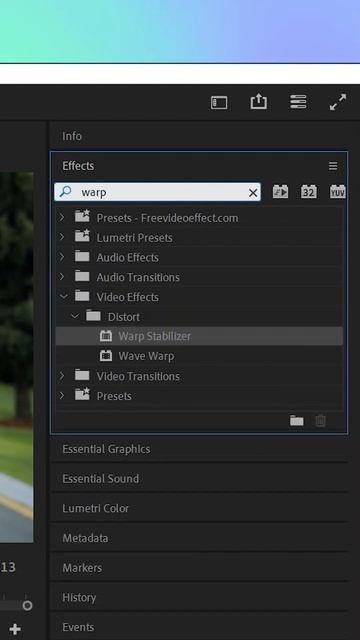This screenshot has width=360, height=640.
Task: Click the zoom scroll handle circle
Action: click(x=27, y=605)
